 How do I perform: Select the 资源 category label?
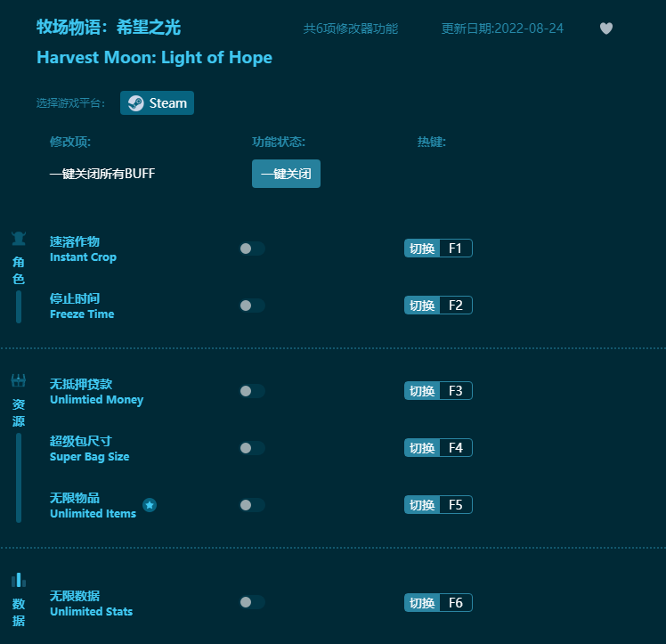[19, 412]
